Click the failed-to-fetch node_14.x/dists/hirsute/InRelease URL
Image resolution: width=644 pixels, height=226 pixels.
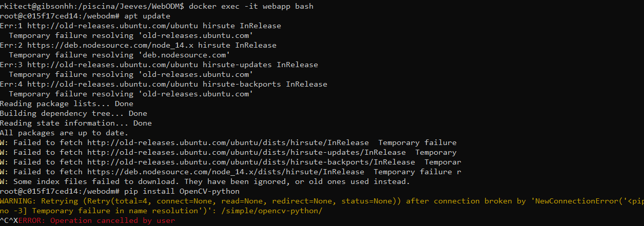click(226, 172)
